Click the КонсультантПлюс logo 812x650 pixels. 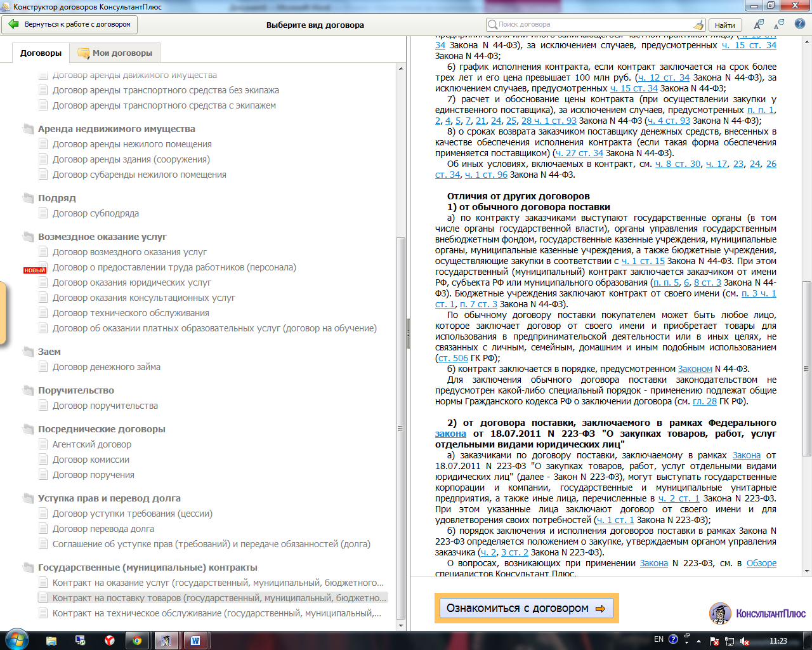[757, 613]
